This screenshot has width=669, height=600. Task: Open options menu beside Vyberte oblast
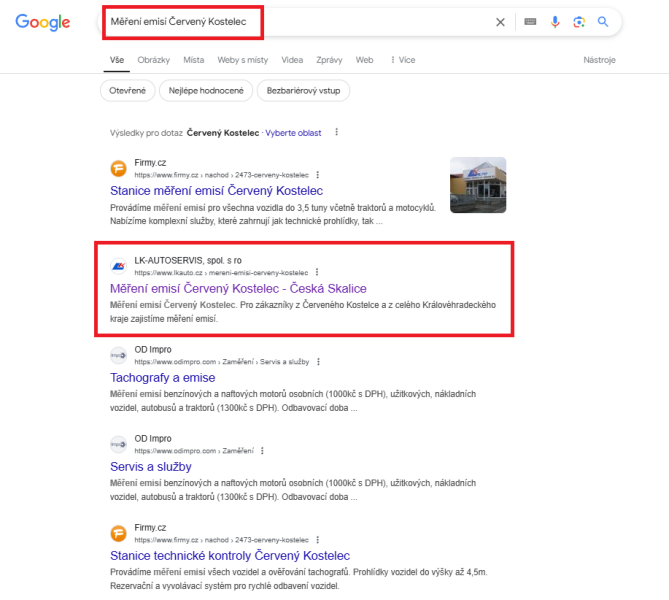coord(337,132)
